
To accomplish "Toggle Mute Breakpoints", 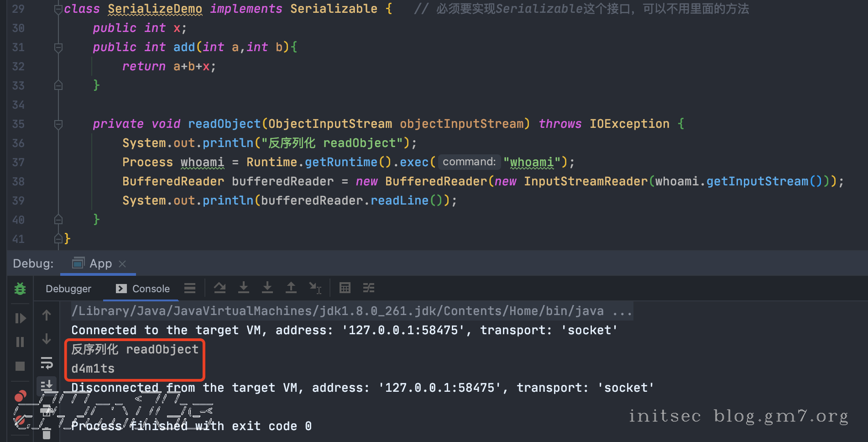I will point(20,420).
